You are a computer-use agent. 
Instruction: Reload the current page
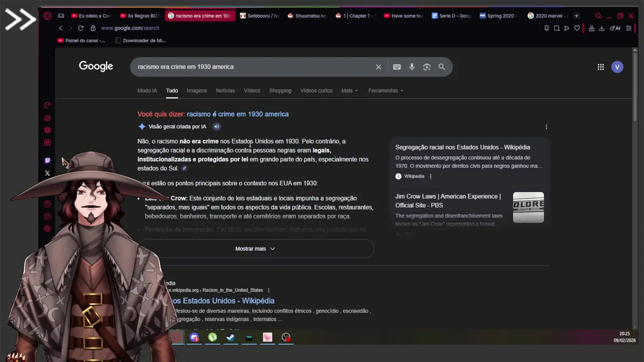80,28
